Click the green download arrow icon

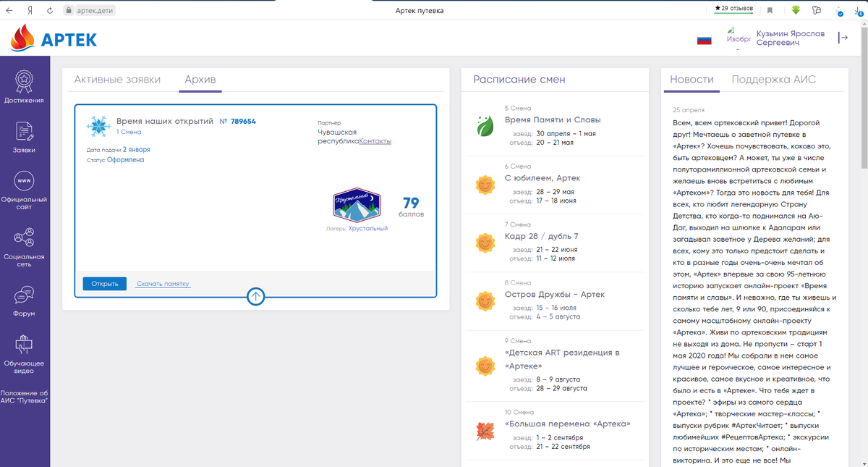pos(796,10)
